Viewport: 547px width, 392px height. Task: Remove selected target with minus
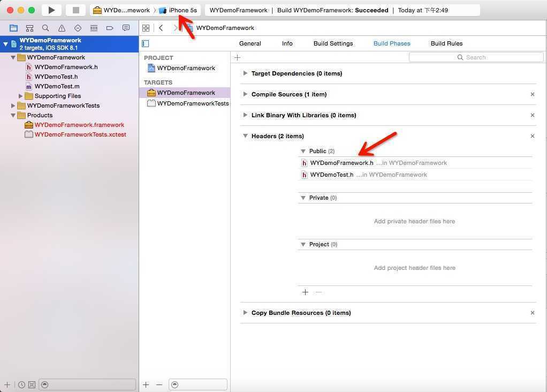pos(159,385)
